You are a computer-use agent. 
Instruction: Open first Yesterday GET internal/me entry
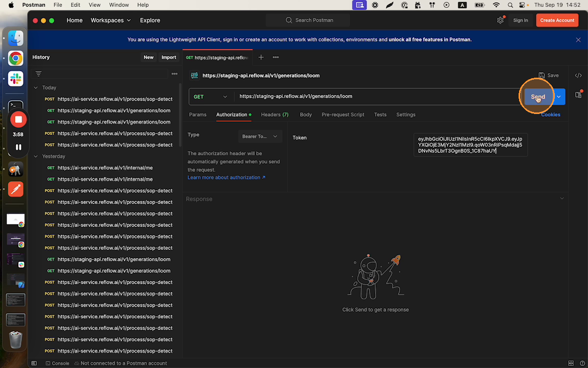pyautogui.click(x=100, y=168)
